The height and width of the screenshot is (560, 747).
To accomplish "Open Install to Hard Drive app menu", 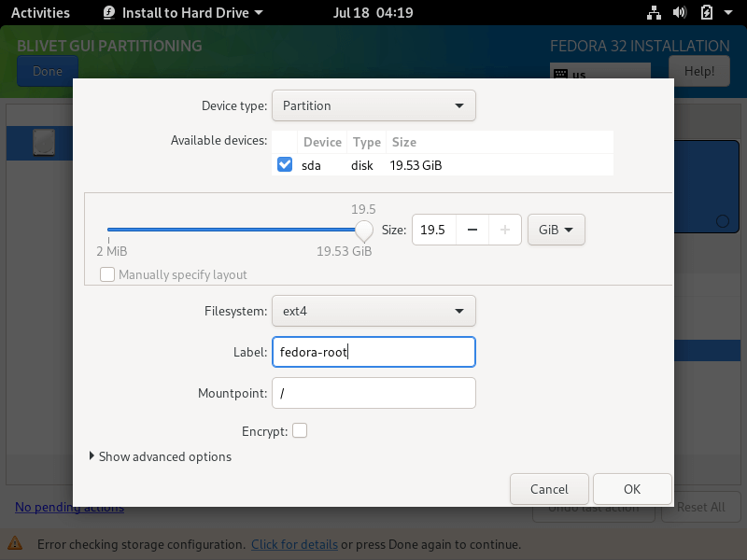I will (x=182, y=13).
